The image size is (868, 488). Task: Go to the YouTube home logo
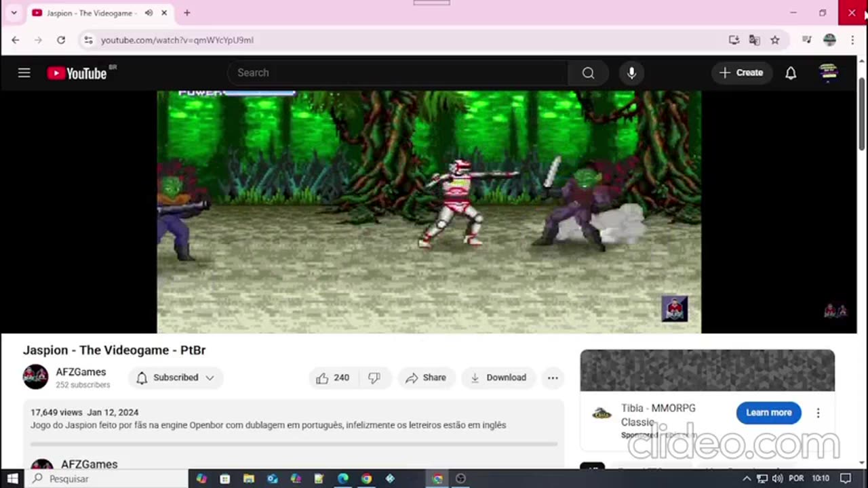[77, 73]
